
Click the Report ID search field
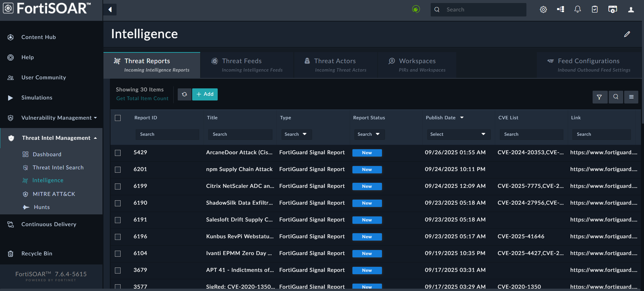point(167,134)
